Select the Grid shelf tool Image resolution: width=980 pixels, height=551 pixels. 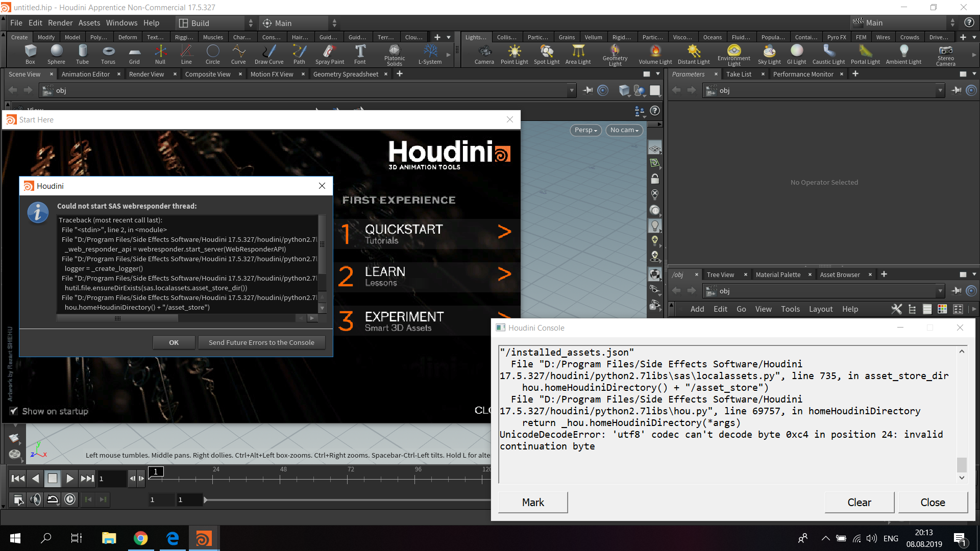tap(134, 54)
